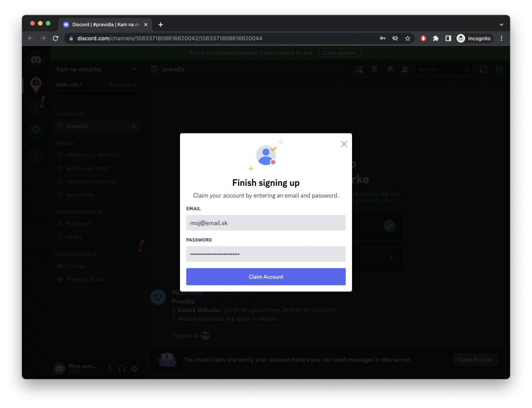Click the Download Apps icon
Screen dimensions: 532x408
(36, 155)
